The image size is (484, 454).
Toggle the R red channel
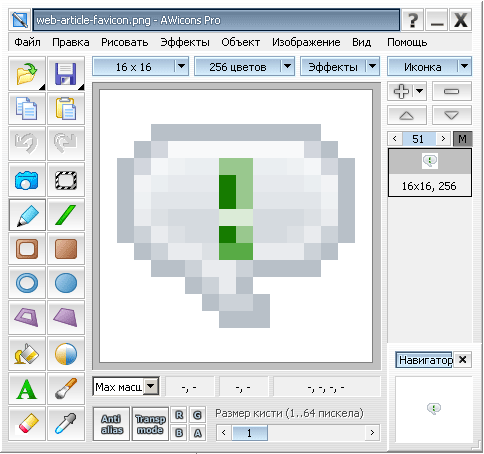[179, 415]
